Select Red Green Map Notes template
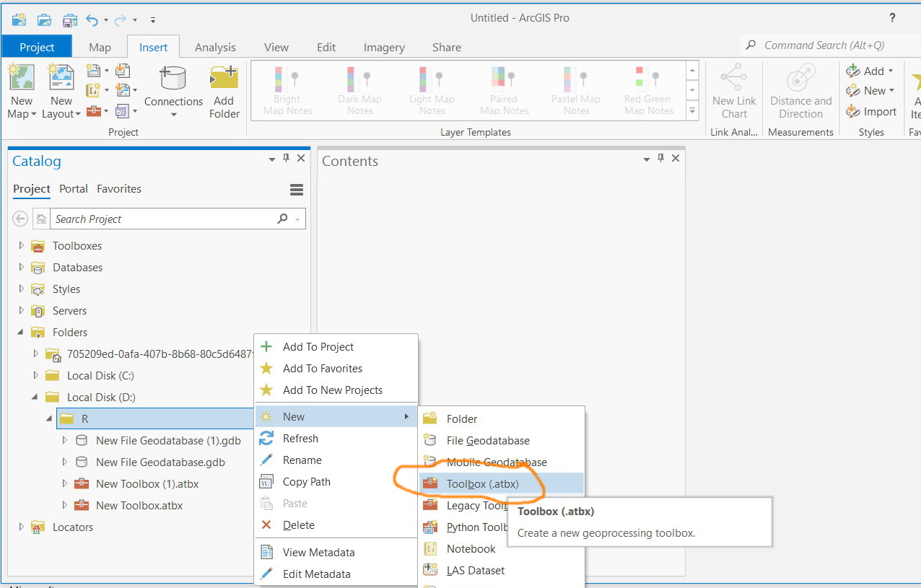921x588 pixels. (x=649, y=91)
